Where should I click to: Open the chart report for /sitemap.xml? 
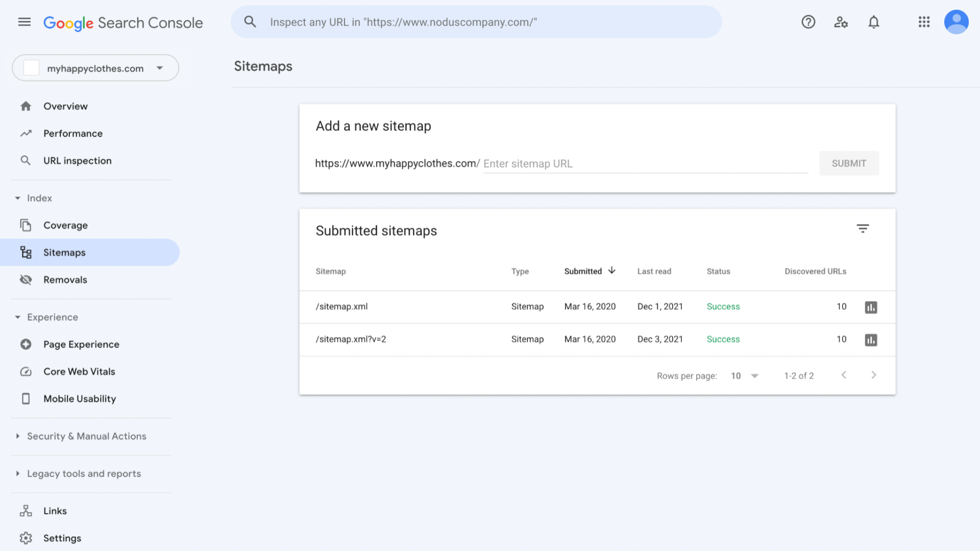coord(871,307)
